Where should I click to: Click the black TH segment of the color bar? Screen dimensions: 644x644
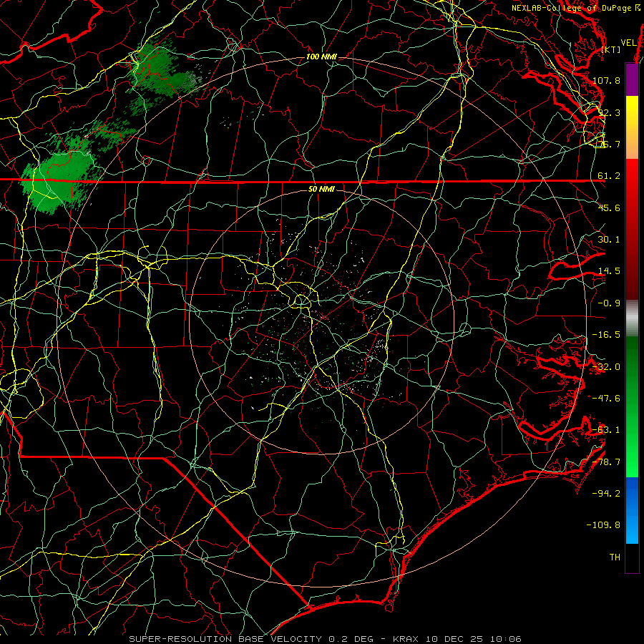coord(632,557)
